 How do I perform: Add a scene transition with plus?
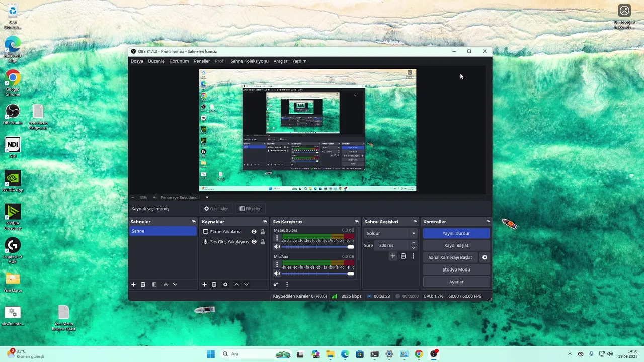coord(393,256)
